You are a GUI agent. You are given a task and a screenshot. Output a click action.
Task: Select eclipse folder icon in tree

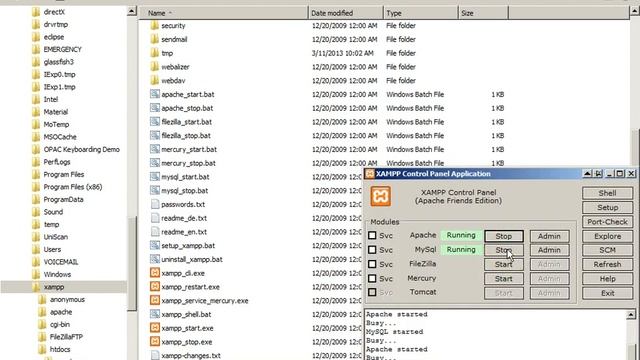click(36, 37)
